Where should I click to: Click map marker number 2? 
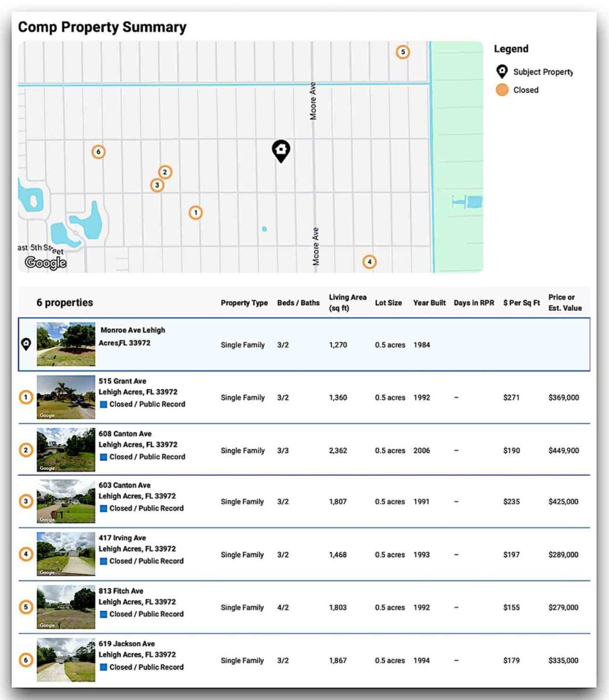click(x=165, y=172)
